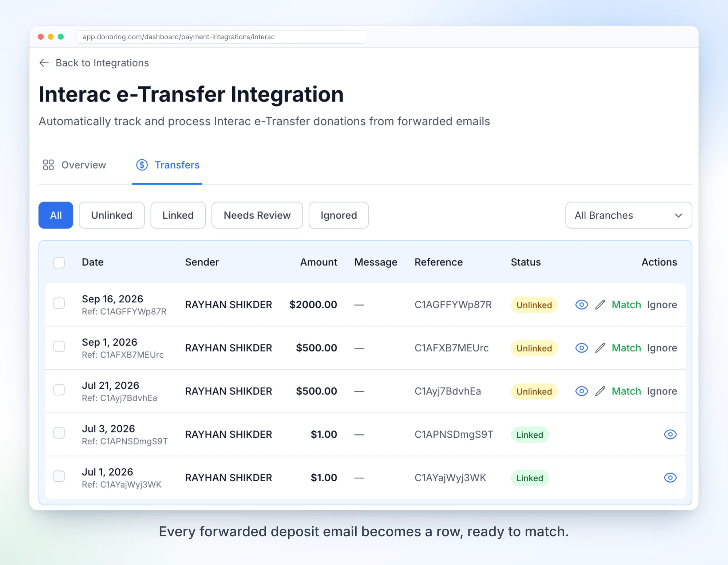Check the Jul 1, 2026 row checkbox
The width and height of the screenshot is (728, 565).
tap(59, 476)
